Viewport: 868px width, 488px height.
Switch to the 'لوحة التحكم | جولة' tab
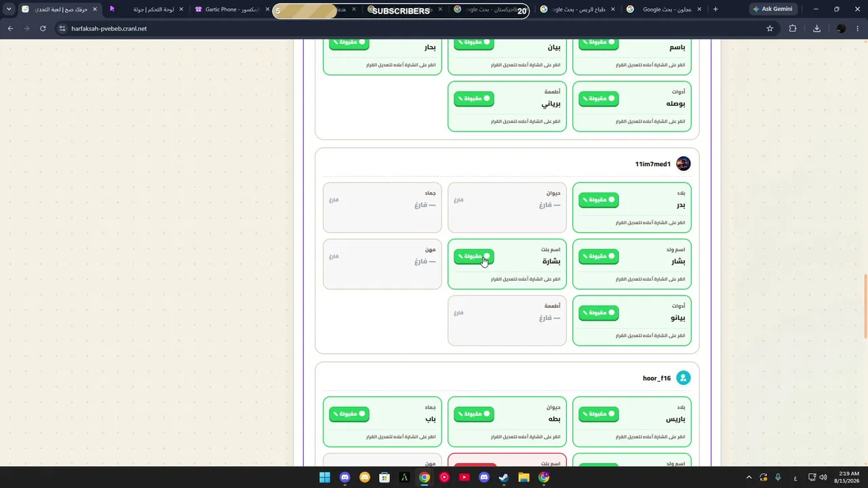click(145, 9)
